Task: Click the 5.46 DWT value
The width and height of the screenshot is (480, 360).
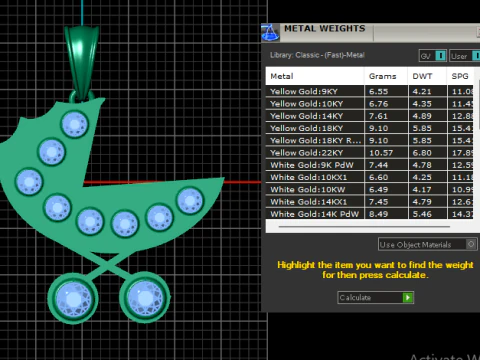Action: click(422, 214)
